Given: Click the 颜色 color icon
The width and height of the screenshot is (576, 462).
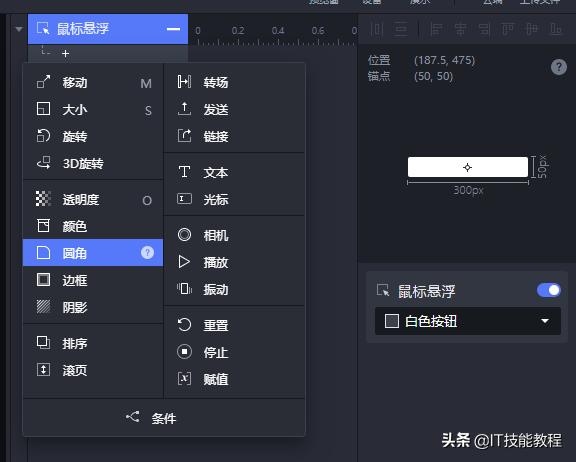Looking at the screenshot, I should coord(43,225).
